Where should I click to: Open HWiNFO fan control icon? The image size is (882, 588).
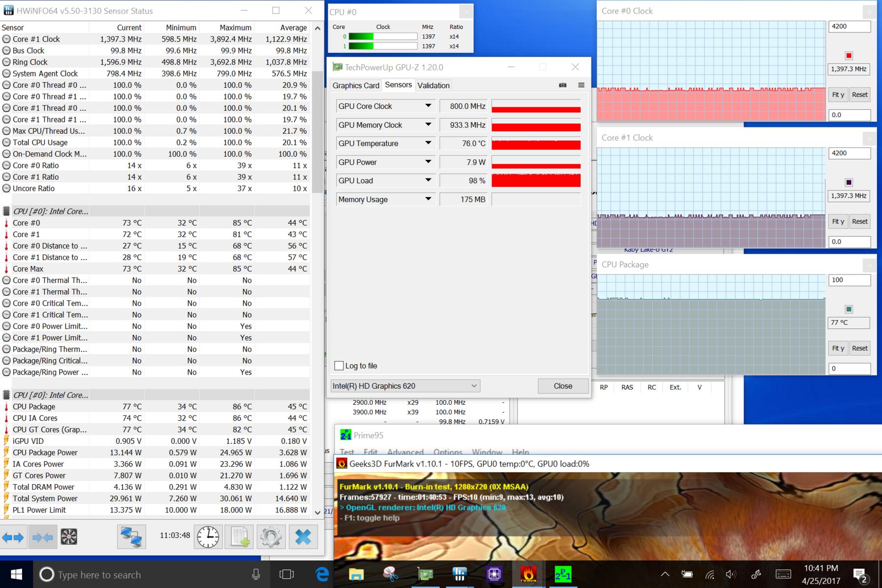point(69,537)
